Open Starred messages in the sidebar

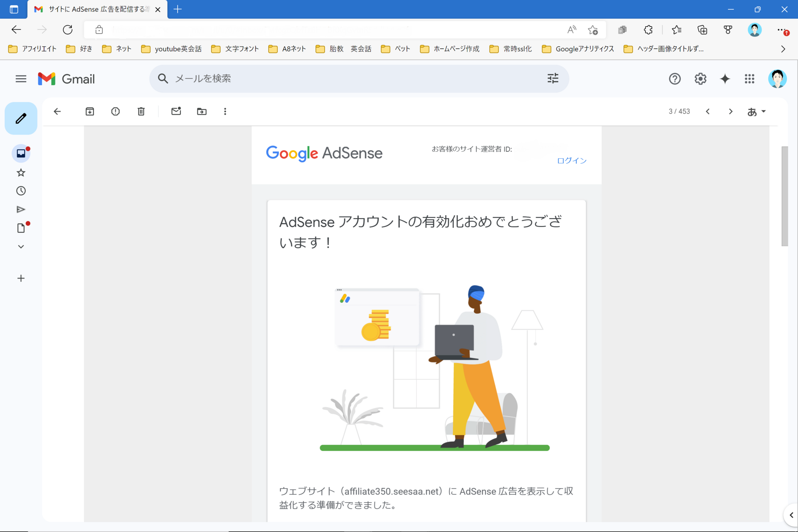point(21,172)
